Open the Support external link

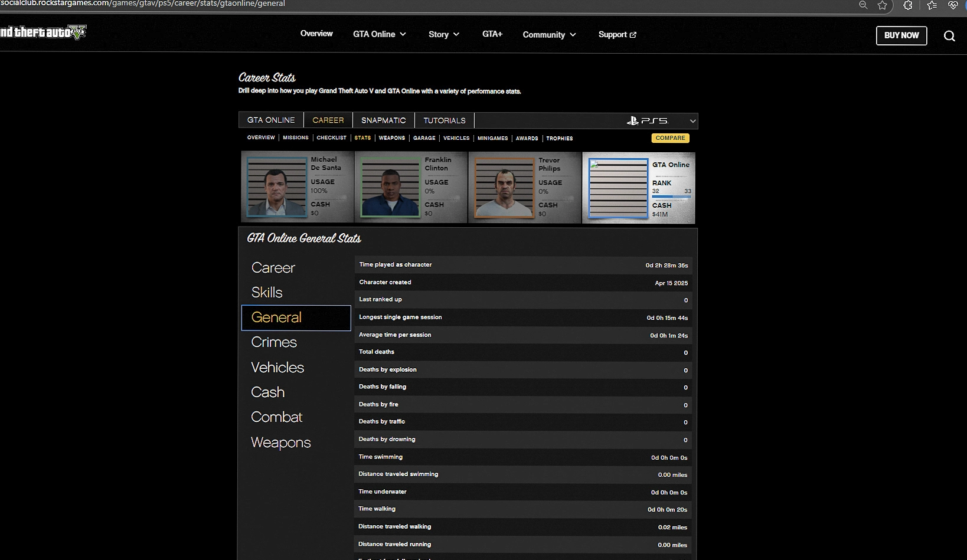pyautogui.click(x=617, y=35)
